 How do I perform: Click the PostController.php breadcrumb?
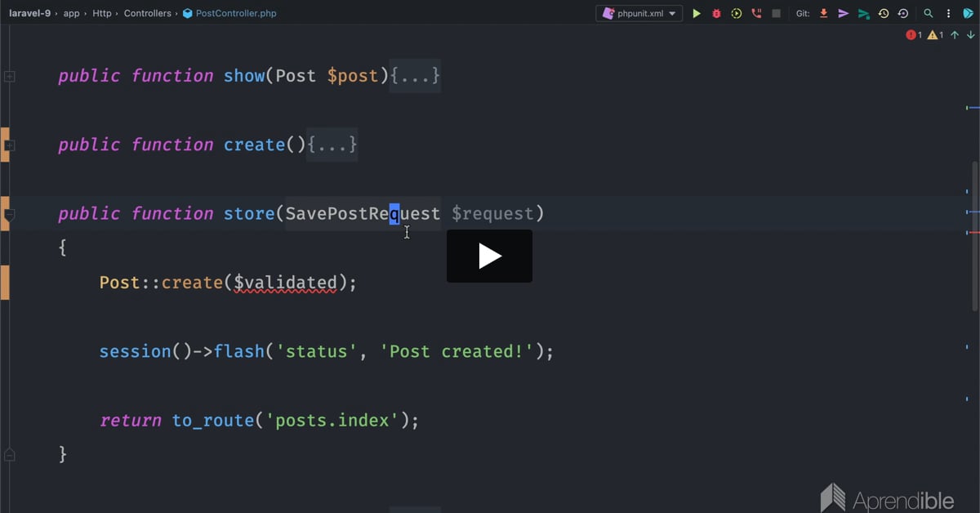(x=229, y=14)
